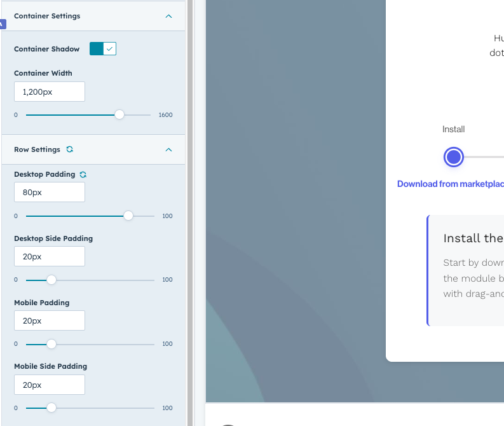Click the Container Width slider handle
The image size is (504, 426).
(119, 115)
